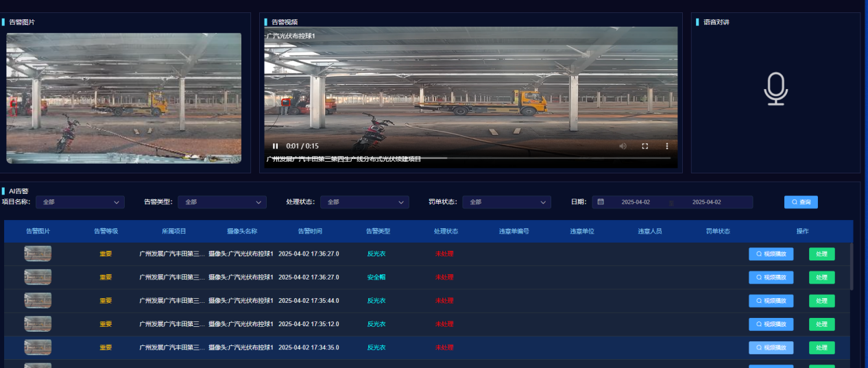Open thumbnail of 17:34:35 alarm row
The width and height of the screenshot is (868, 368).
[x=38, y=347]
